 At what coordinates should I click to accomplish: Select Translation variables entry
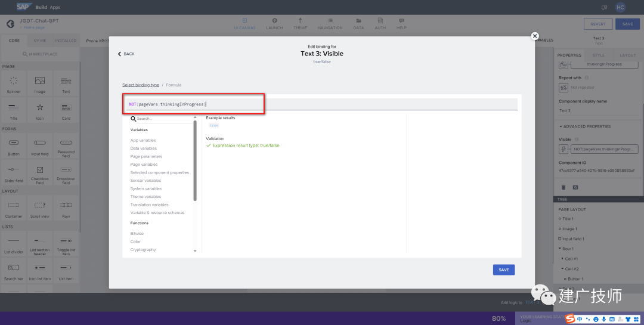[x=149, y=205]
